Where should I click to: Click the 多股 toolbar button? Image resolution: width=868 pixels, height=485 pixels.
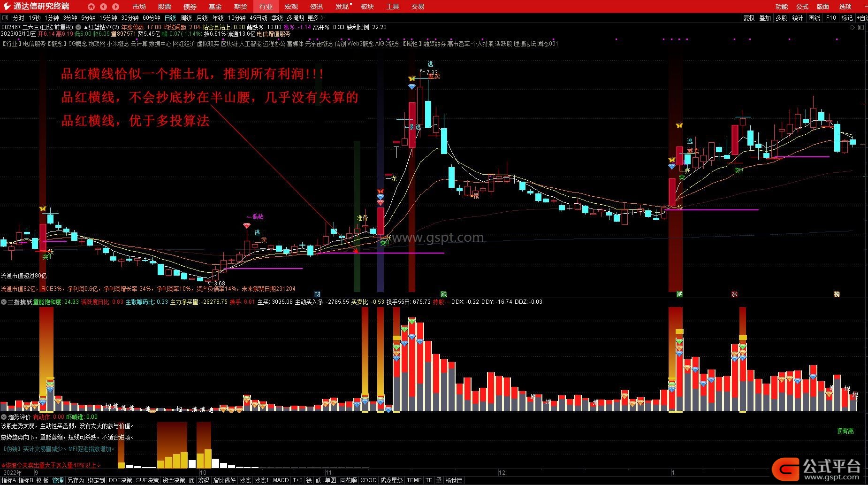[x=781, y=18]
